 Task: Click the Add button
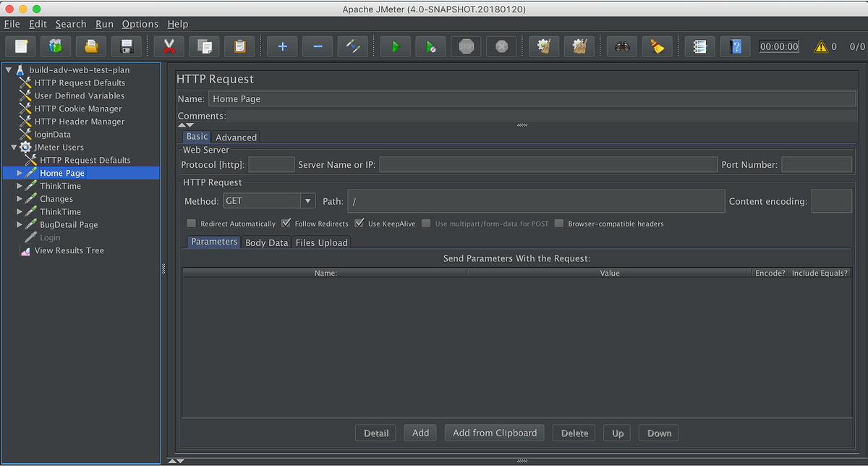click(x=420, y=433)
